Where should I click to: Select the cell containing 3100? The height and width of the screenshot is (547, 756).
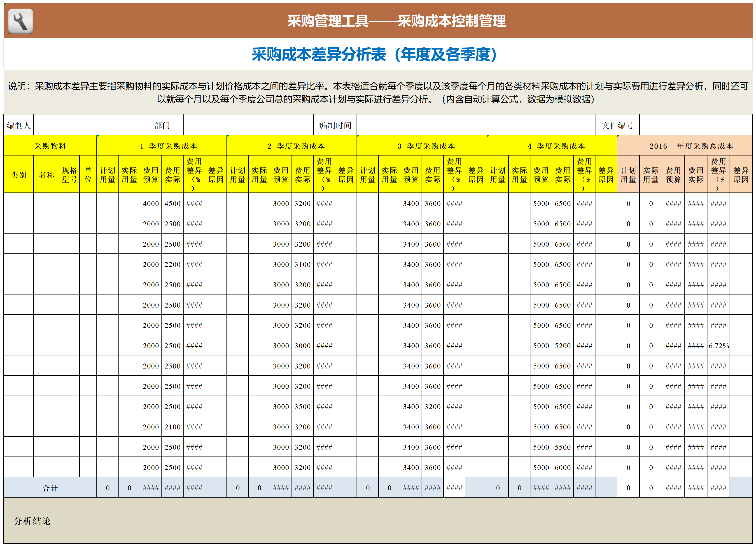point(303,264)
